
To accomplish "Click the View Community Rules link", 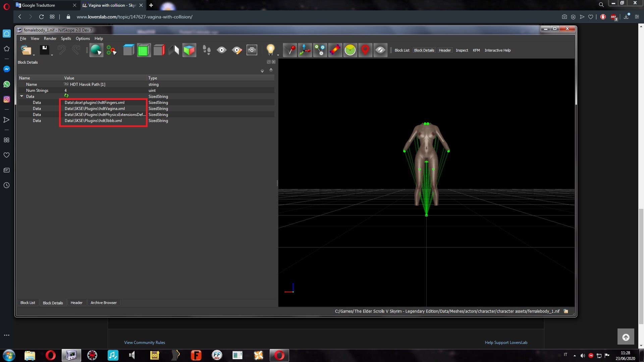I will (x=145, y=342).
